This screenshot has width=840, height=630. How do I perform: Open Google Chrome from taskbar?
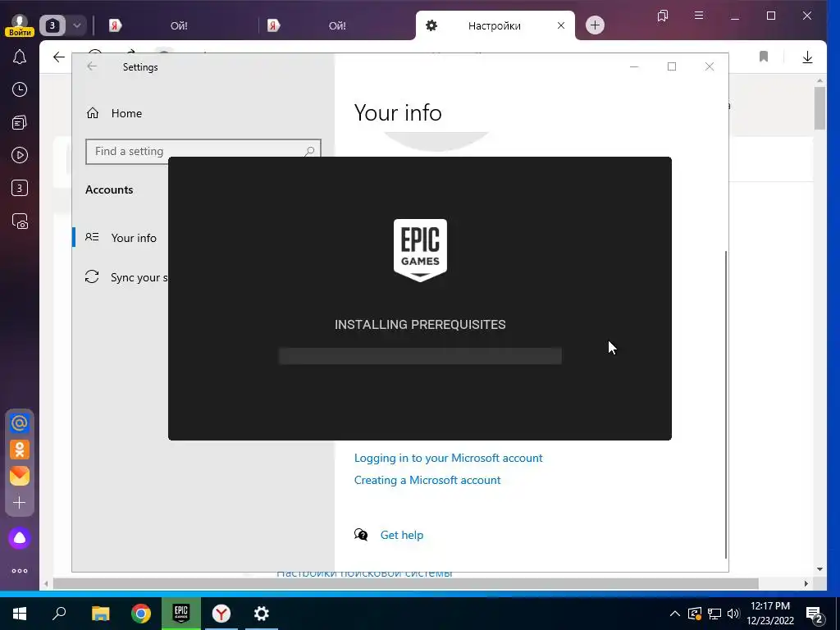coord(141,614)
